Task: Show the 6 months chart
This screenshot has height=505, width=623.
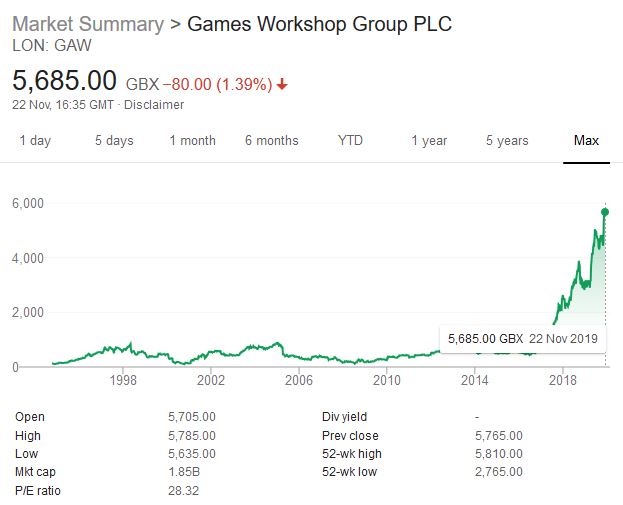Action: [x=271, y=141]
